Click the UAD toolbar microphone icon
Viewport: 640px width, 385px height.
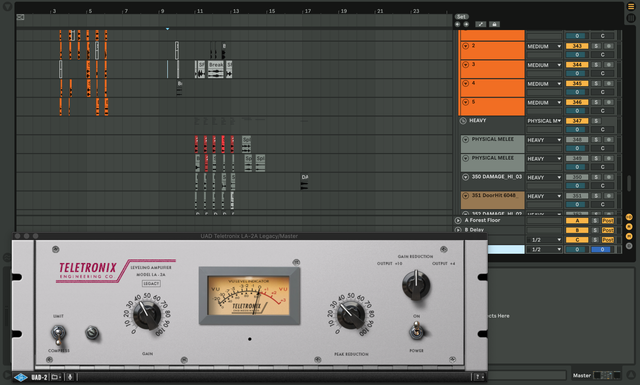[70, 377]
